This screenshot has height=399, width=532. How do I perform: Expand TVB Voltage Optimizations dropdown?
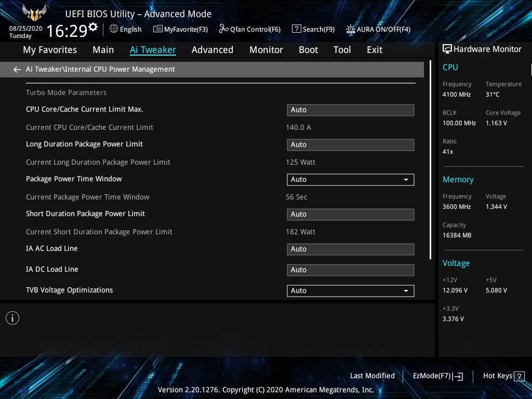(351, 291)
